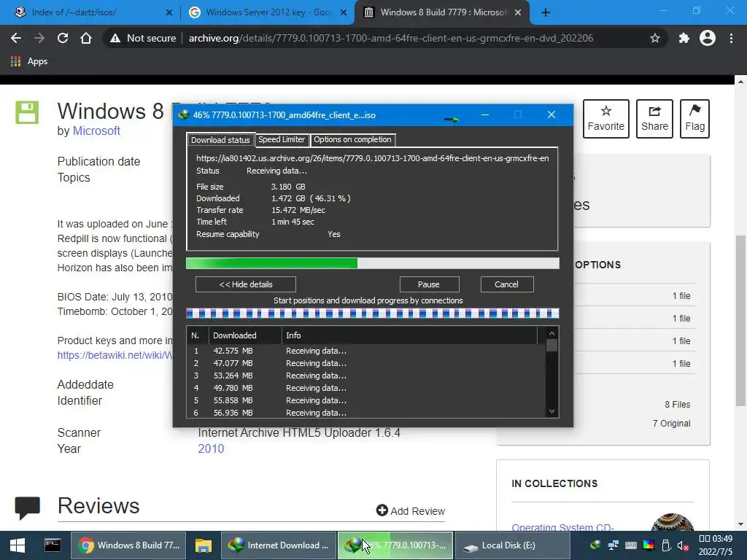Screen dimensions: 747x560
Task: Click the Share button on archive page
Action: [x=654, y=119]
